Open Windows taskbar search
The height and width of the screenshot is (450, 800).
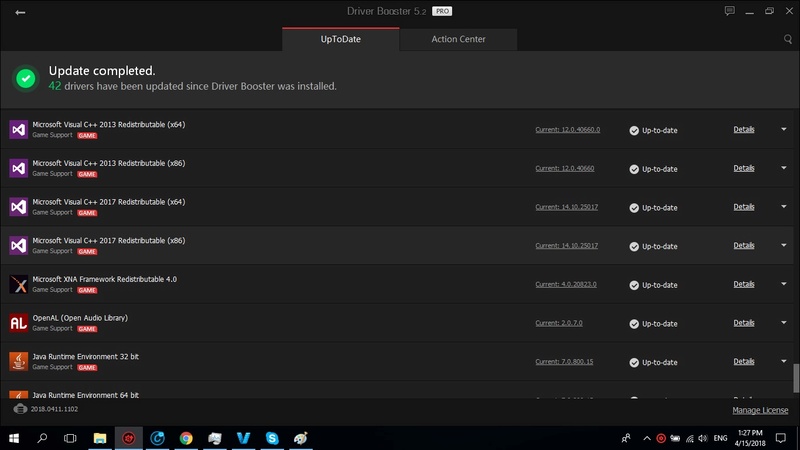[42, 438]
